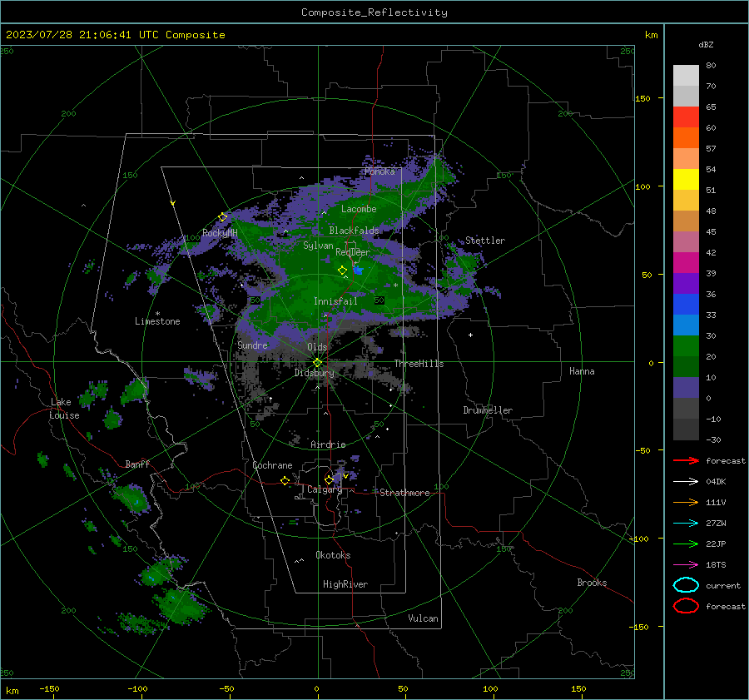Click the red forecast arrow in legend

[686, 460]
